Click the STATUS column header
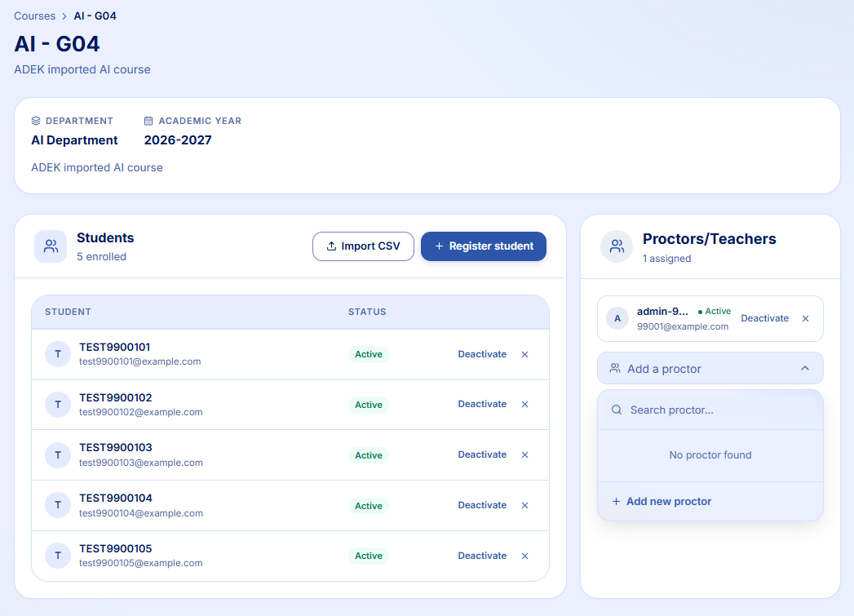The width and height of the screenshot is (854, 616). pyautogui.click(x=367, y=312)
